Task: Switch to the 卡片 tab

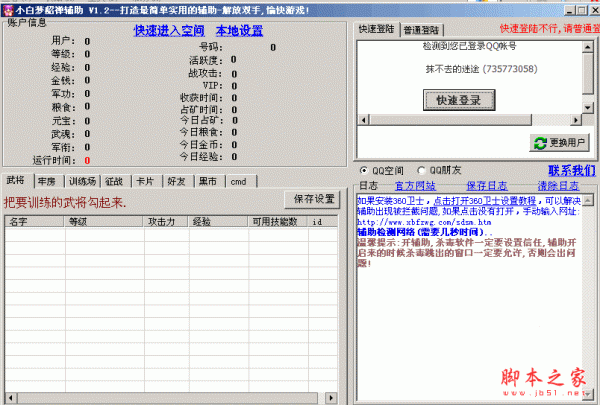Action: pos(145,181)
